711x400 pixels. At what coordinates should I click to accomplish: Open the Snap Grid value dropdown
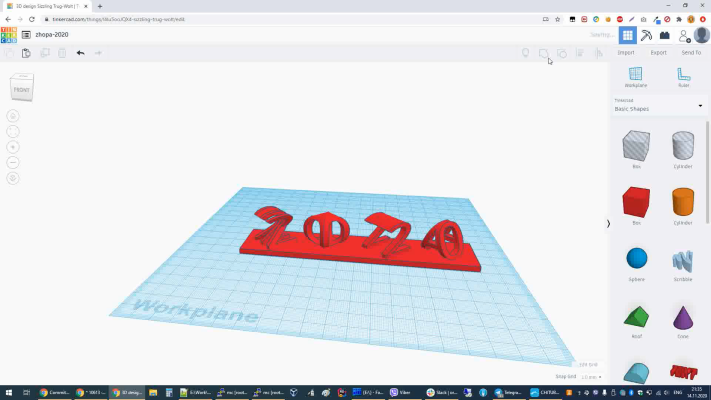pyautogui.click(x=591, y=377)
